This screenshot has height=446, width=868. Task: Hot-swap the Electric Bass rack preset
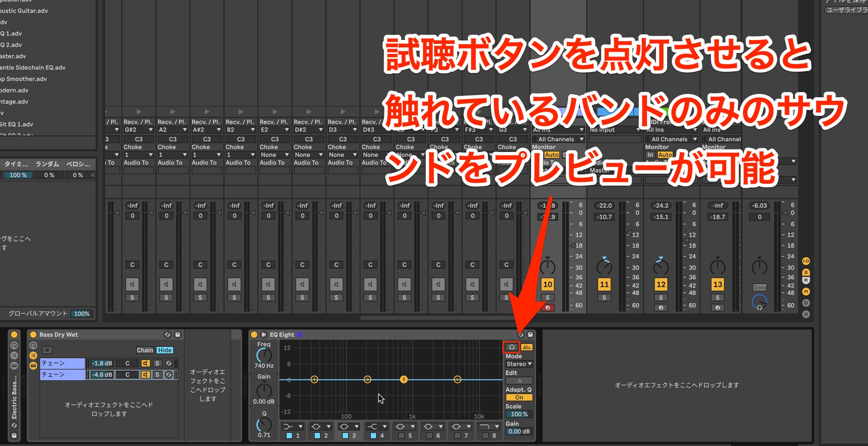point(14,426)
